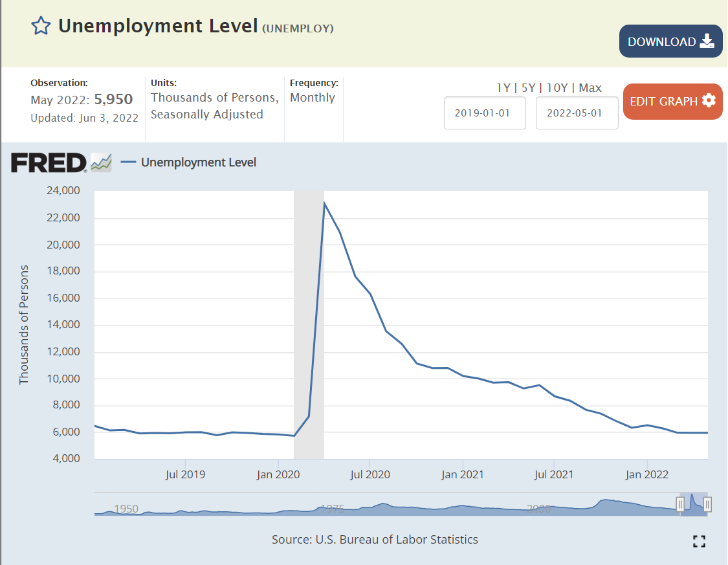
Task: Click the FRED logo above the chart
Action: [49, 162]
